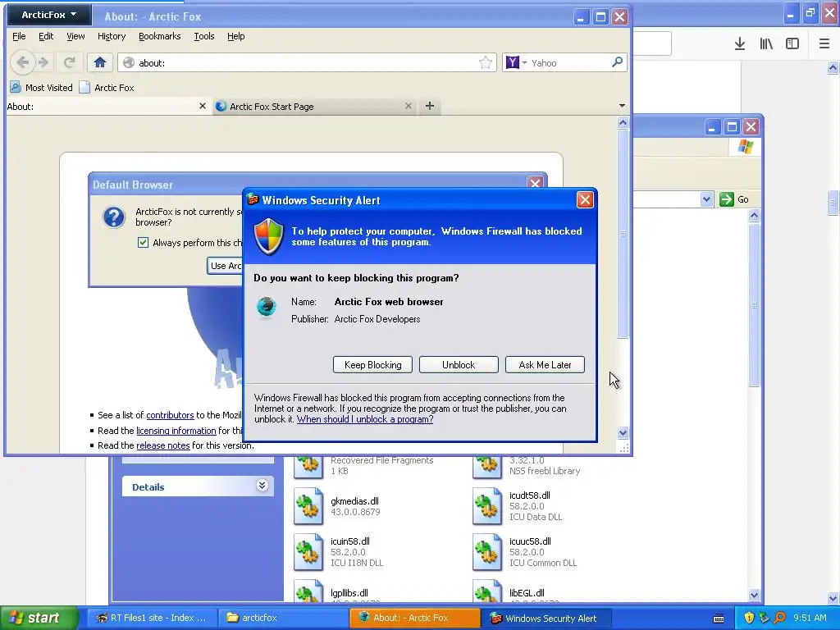Image resolution: width=840 pixels, height=630 pixels.
Task: Open the Tools menu
Action: [203, 36]
